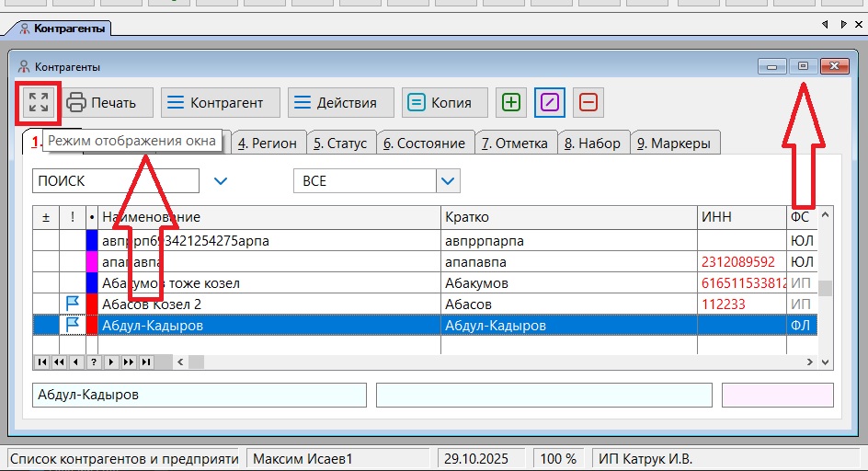Jump to first record in navigator
Image resolution: width=868 pixels, height=471 pixels.
(40, 362)
